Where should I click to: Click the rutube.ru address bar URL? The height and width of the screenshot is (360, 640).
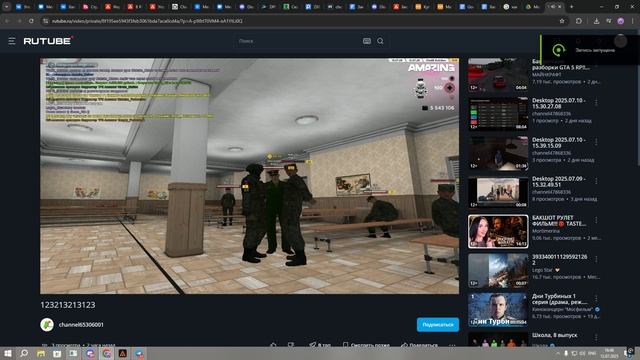147,21
